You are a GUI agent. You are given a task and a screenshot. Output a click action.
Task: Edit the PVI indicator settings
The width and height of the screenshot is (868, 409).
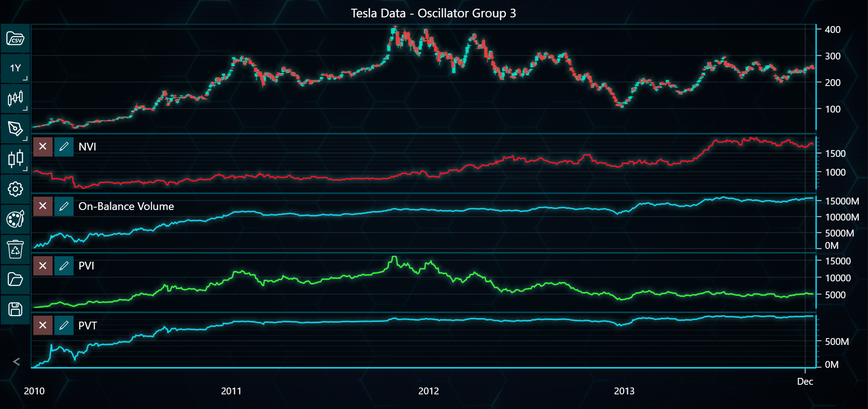64,266
